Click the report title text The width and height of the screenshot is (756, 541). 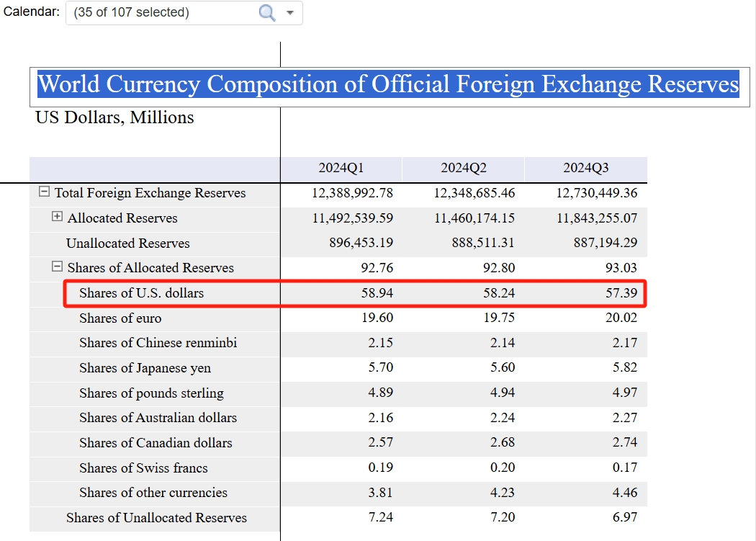[x=388, y=84]
